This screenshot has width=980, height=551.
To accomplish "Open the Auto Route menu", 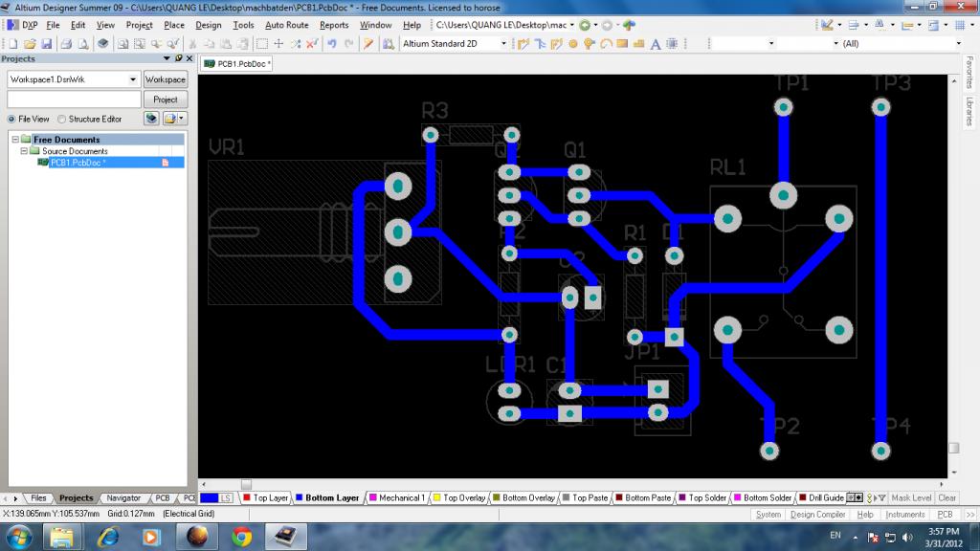I will (287, 25).
